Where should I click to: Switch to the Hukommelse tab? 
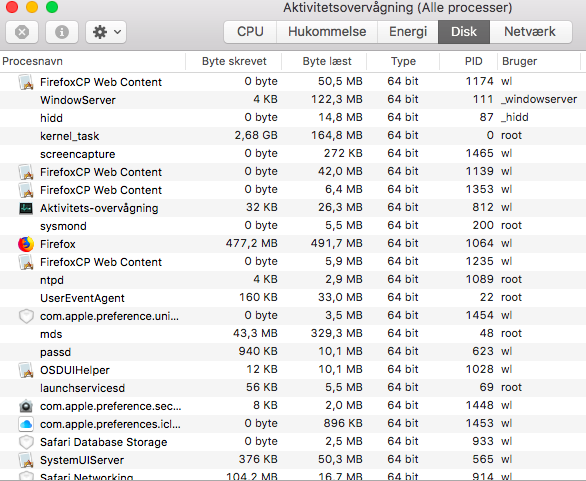[327, 32]
